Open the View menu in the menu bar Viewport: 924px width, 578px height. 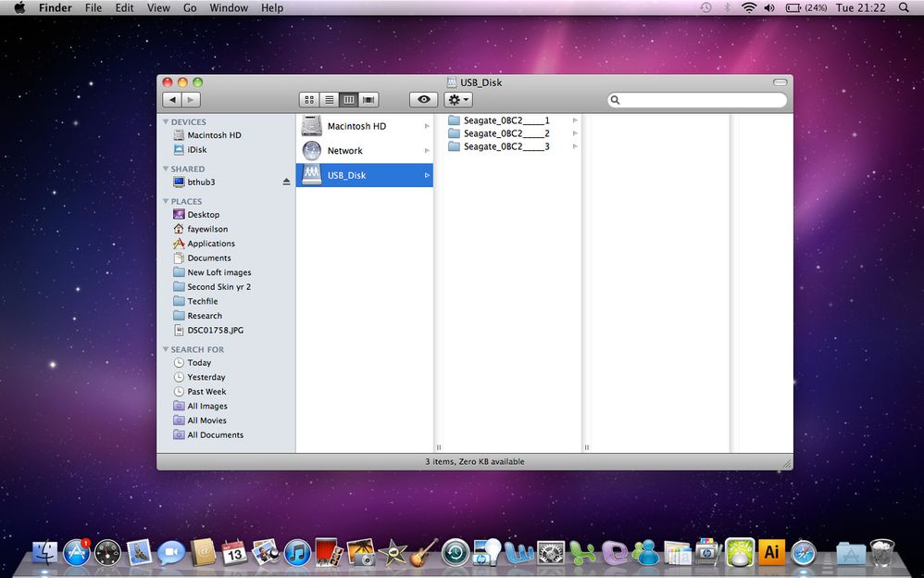[158, 7]
